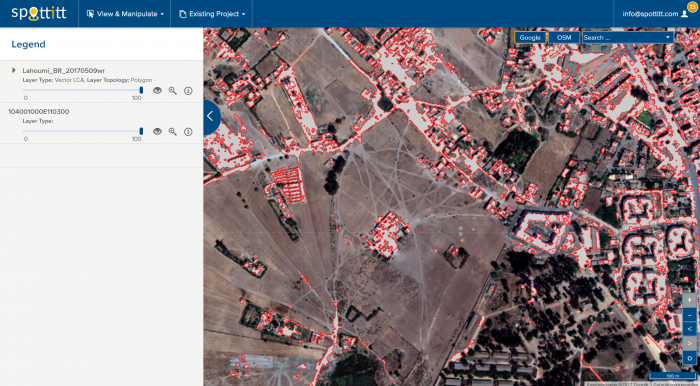
Task: Reset the map to full extent
Action: [690, 358]
